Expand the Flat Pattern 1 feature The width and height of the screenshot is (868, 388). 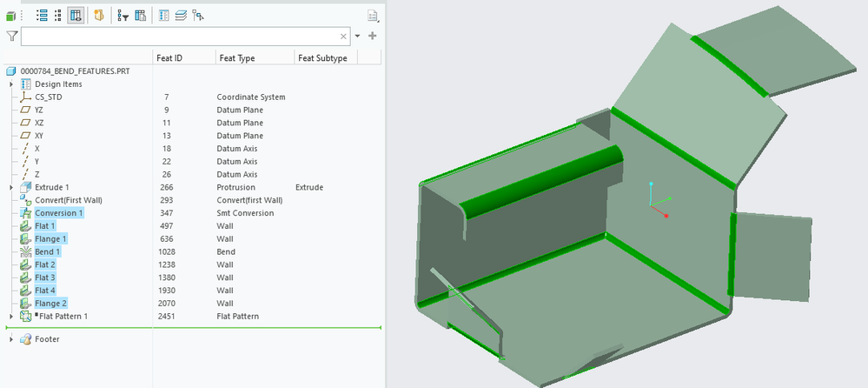pyautogui.click(x=11, y=316)
